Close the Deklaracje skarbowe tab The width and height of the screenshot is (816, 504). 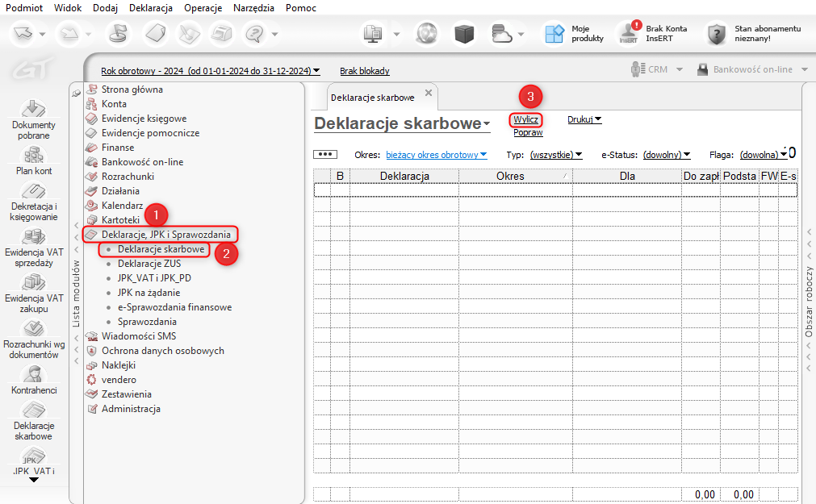(x=429, y=93)
